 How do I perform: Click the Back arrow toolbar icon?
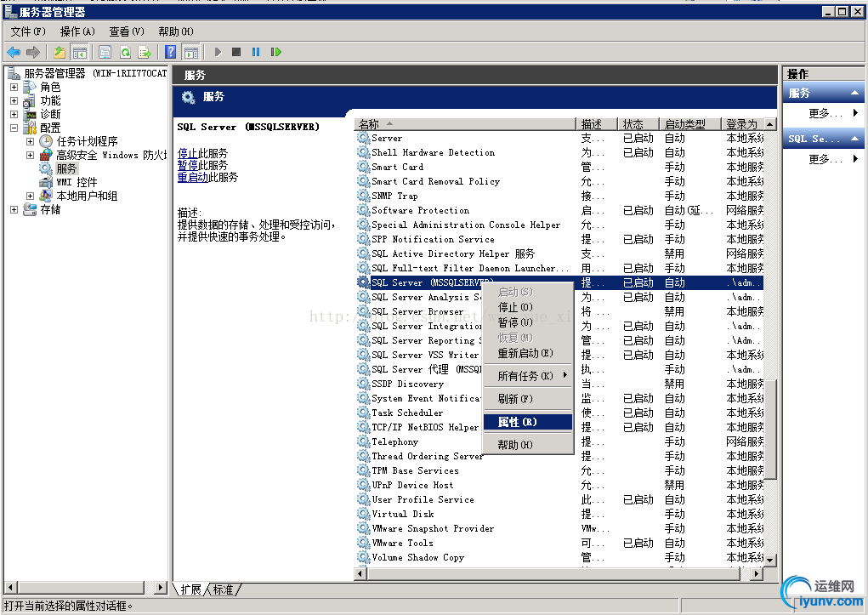pos(14,52)
